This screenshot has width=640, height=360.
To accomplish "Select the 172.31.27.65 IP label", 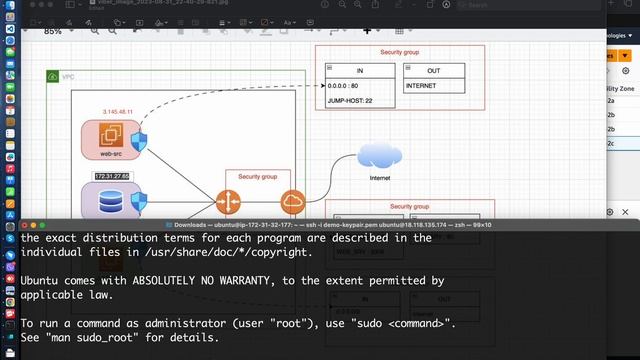I will (112, 176).
